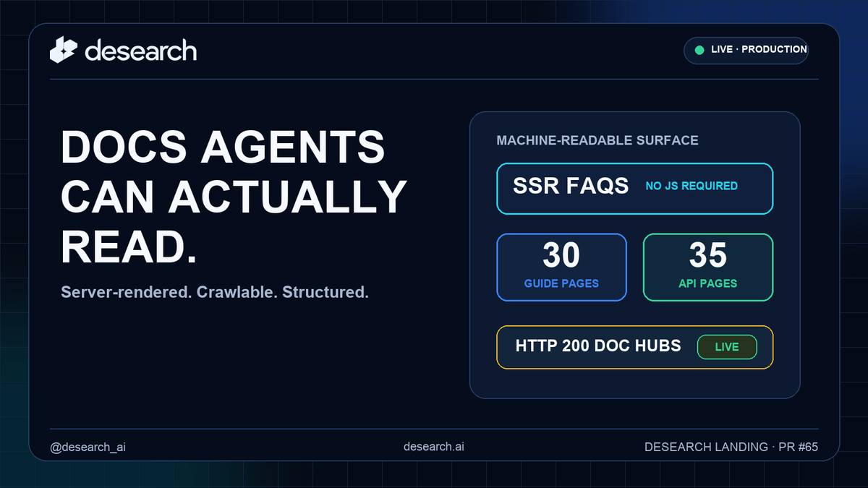Click the "GUIDE PAGES" label

pyautogui.click(x=561, y=283)
